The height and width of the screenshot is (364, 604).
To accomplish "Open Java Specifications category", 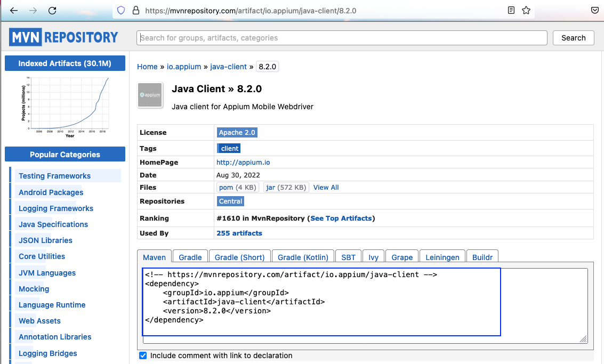I will coord(53,224).
